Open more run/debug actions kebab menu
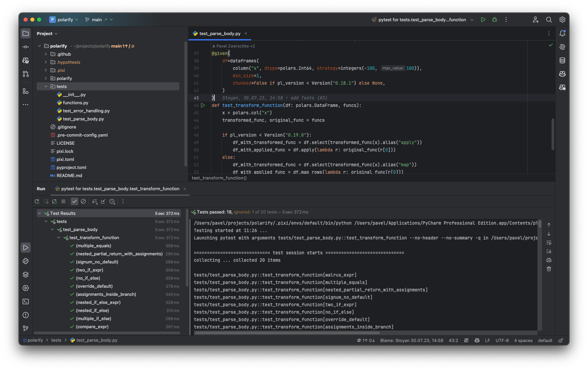This screenshot has width=588, height=370. [506, 20]
